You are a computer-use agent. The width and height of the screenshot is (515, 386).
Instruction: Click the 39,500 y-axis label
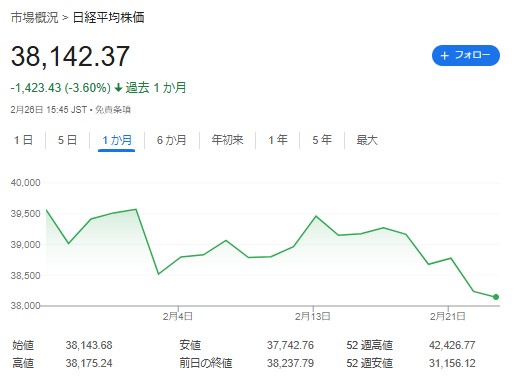25,214
